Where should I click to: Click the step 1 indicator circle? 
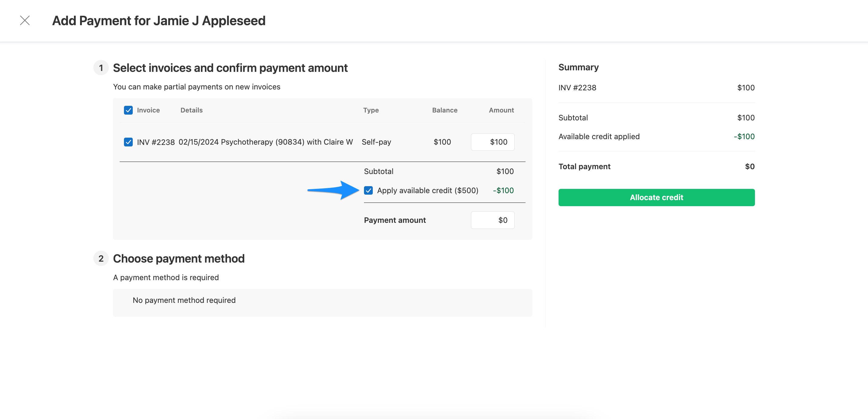pyautogui.click(x=101, y=68)
